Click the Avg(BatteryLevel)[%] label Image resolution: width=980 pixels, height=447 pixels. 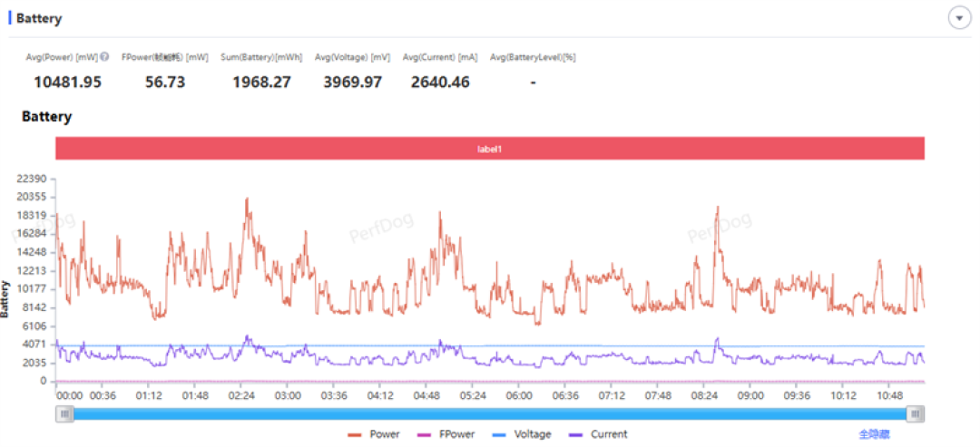(x=533, y=57)
